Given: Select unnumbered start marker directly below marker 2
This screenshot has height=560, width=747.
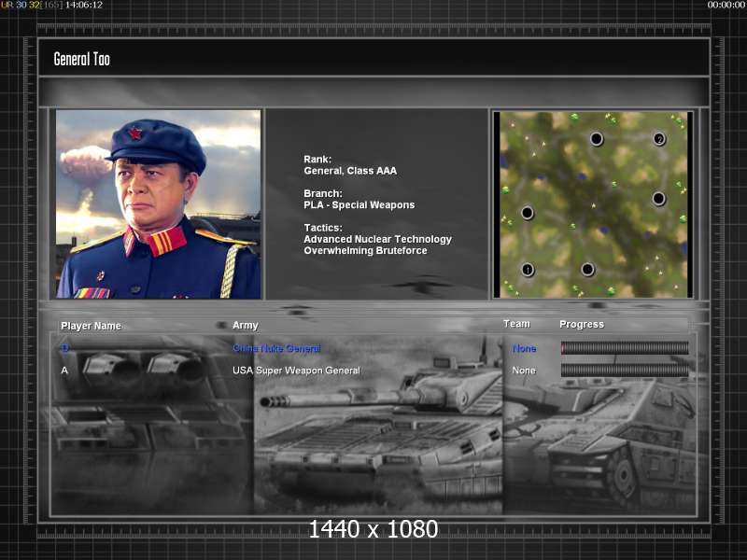Looking at the screenshot, I should 659,199.
